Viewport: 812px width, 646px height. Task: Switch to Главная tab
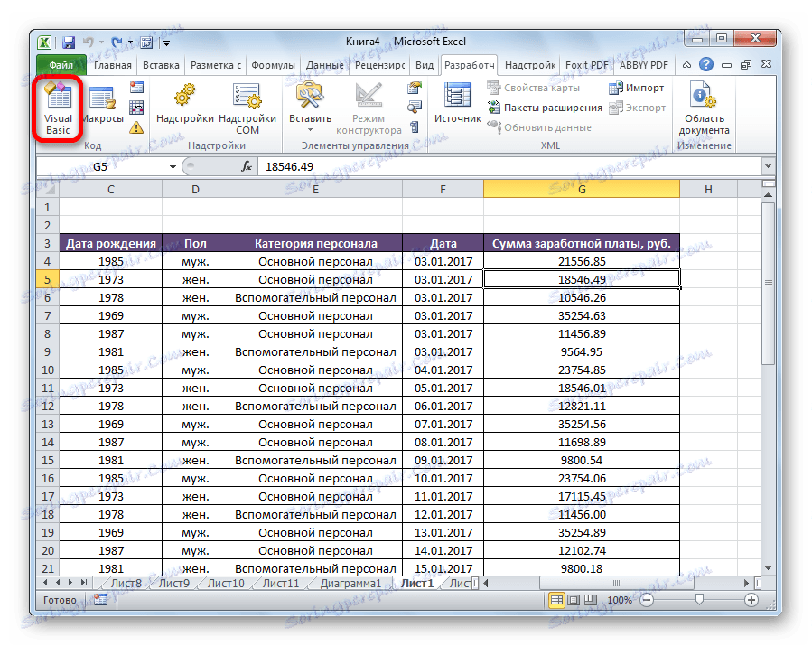point(112,65)
